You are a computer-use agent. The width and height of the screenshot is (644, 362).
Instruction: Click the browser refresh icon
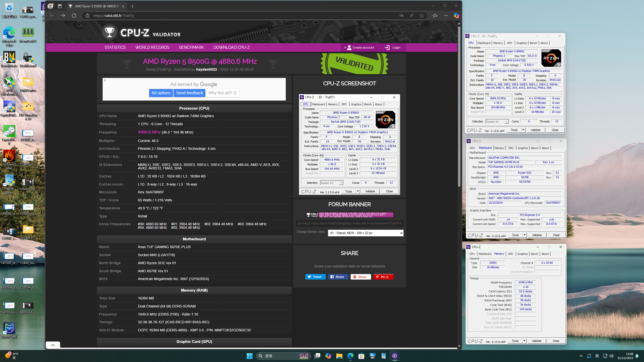74,16
